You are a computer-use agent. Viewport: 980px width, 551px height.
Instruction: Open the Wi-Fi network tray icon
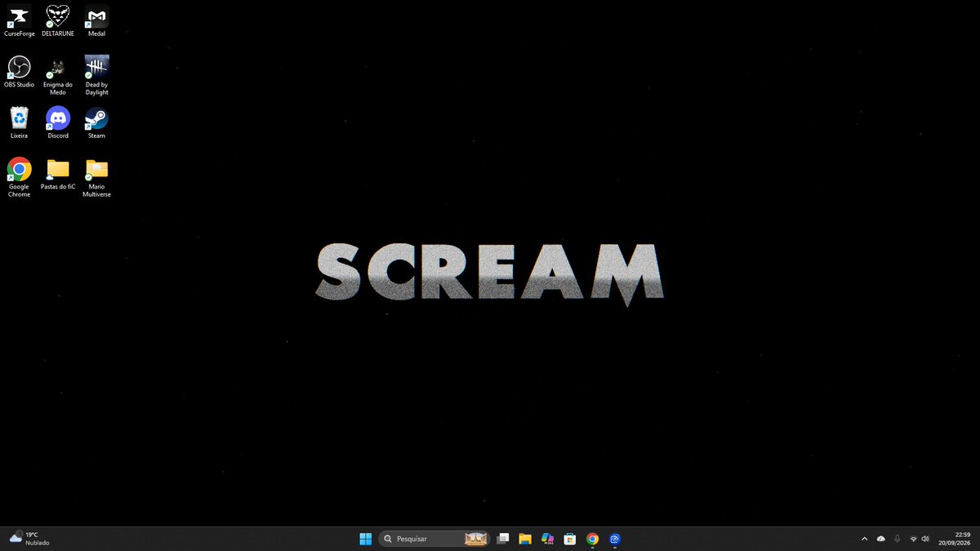913,539
